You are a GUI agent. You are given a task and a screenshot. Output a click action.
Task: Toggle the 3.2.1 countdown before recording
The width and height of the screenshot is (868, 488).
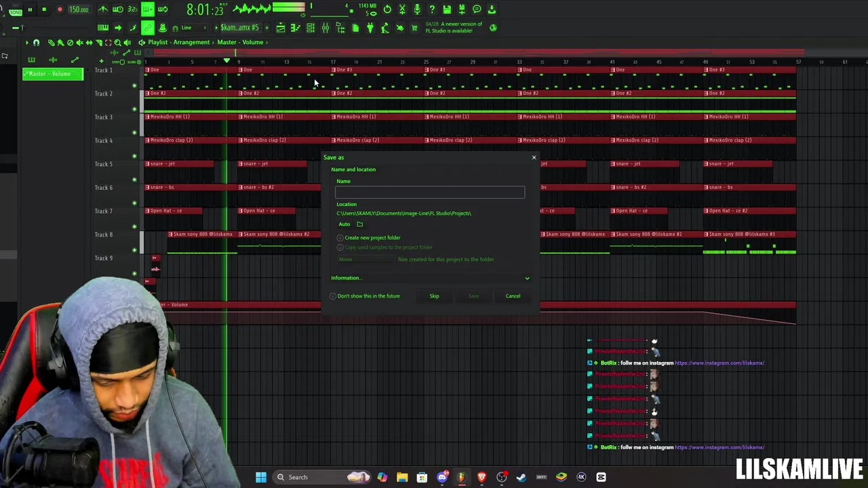coord(132,9)
